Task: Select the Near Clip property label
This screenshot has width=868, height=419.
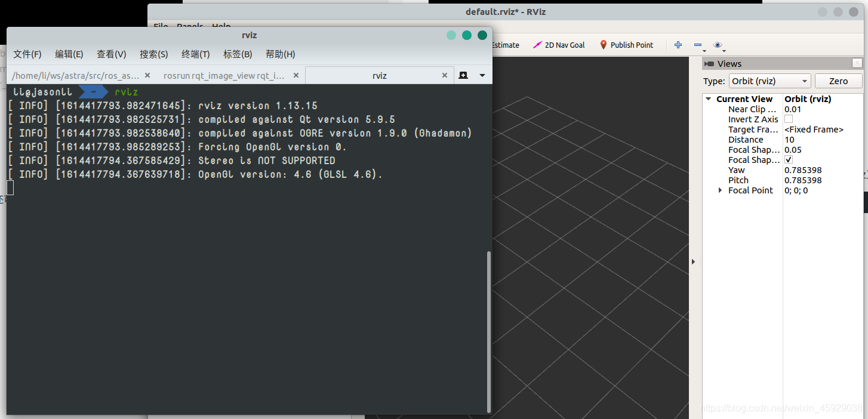Action: click(752, 109)
